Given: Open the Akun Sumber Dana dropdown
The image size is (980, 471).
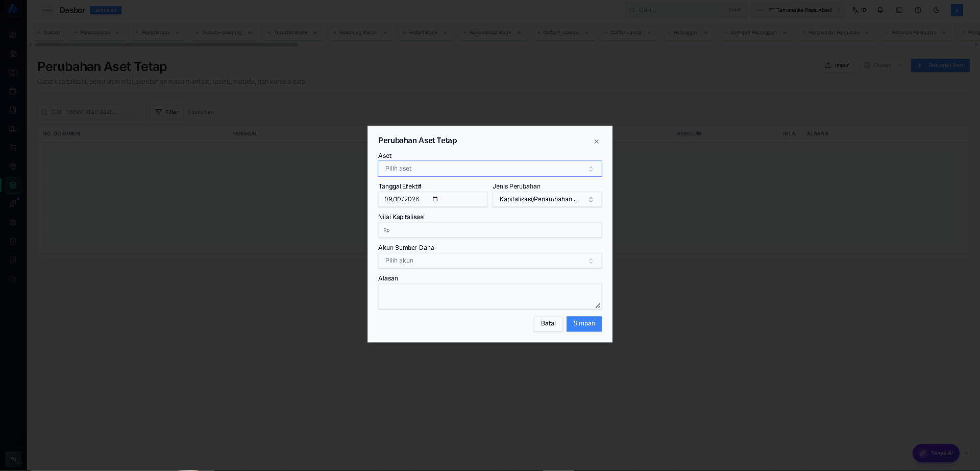Looking at the screenshot, I should coord(489,261).
